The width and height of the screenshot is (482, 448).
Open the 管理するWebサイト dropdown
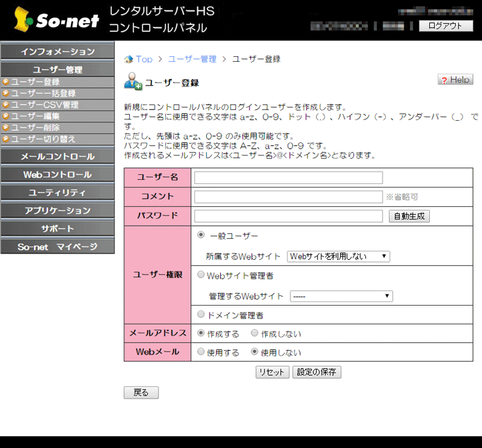pos(341,296)
